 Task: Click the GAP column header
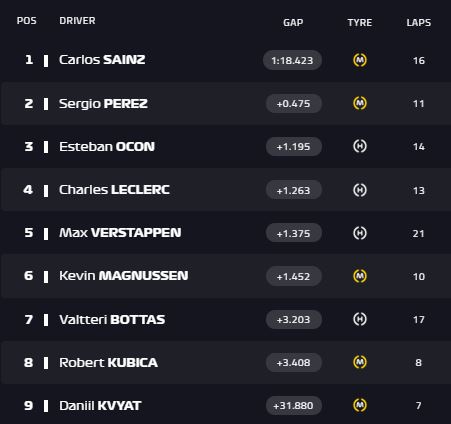click(293, 23)
